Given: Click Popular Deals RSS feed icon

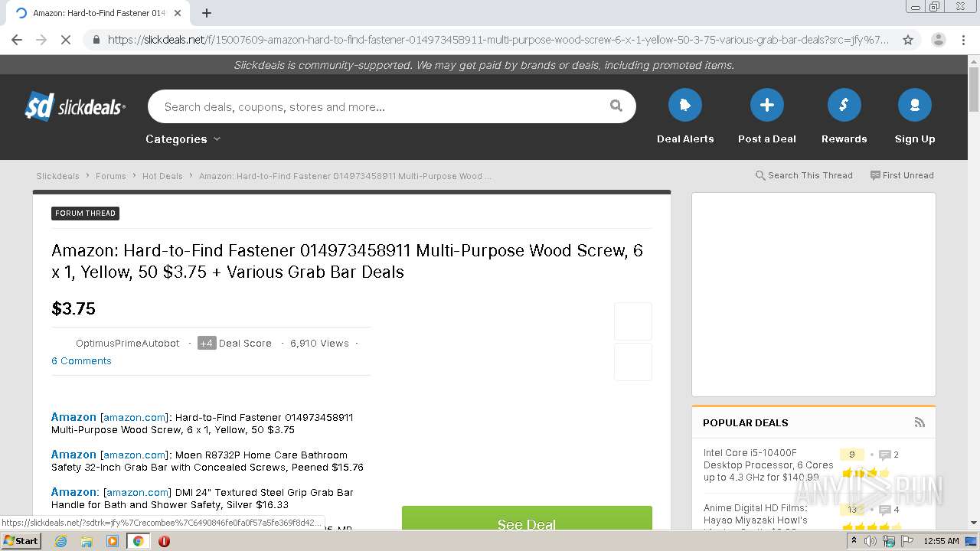Looking at the screenshot, I should pyautogui.click(x=920, y=422).
